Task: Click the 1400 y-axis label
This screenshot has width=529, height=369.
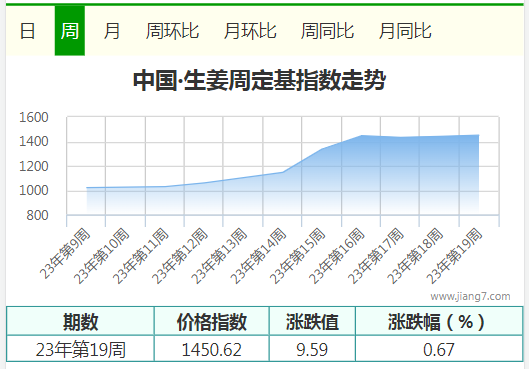Action: click(x=34, y=142)
